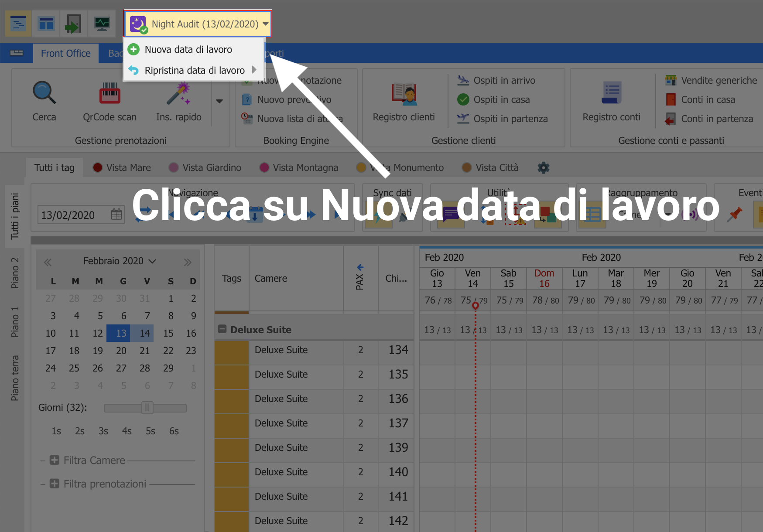This screenshot has width=763, height=532.
Task: Open the system monitor icon
Action: (x=102, y=24)
